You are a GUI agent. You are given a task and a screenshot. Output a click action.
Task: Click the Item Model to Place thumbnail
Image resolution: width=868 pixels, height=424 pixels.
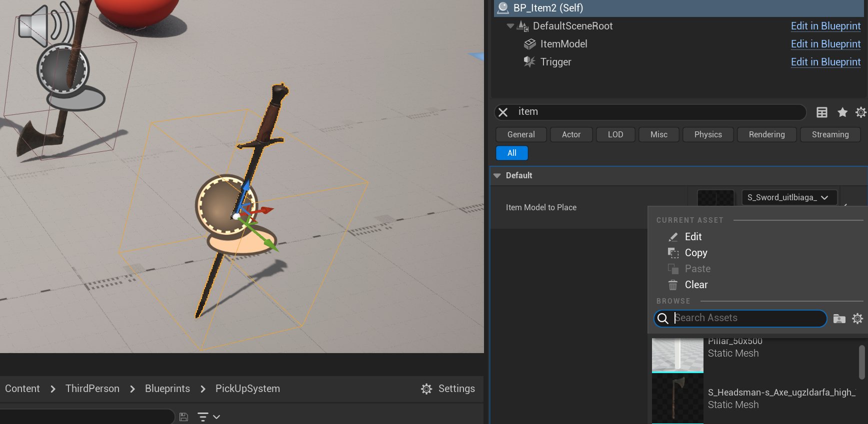click(716, 198)
